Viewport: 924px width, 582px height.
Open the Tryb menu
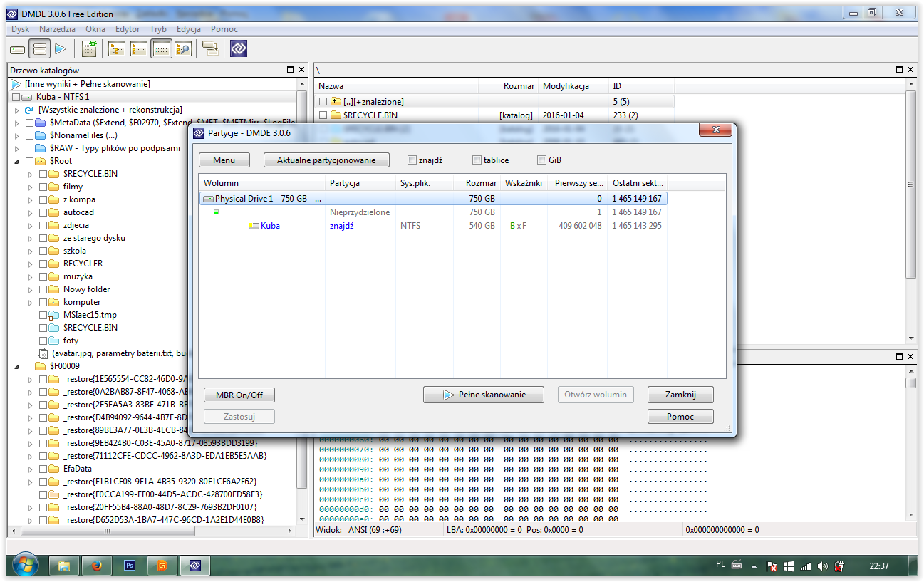[x=158, y=29]
